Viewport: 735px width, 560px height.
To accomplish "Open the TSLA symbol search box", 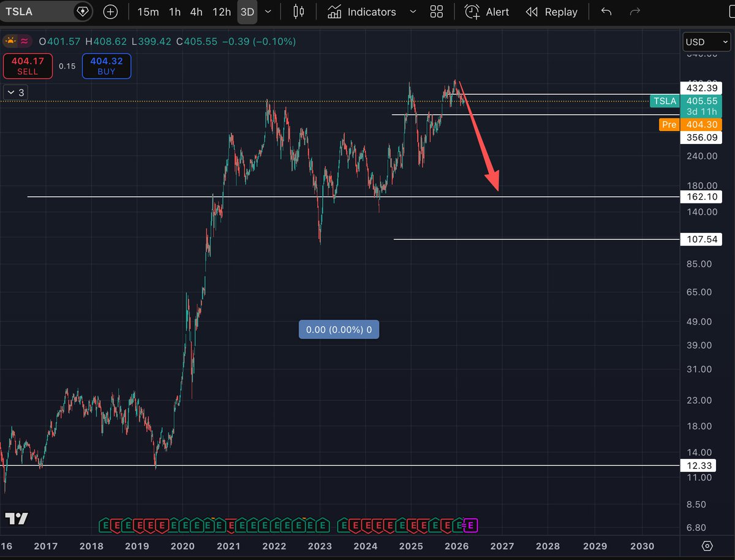I will tap(37, 11).
